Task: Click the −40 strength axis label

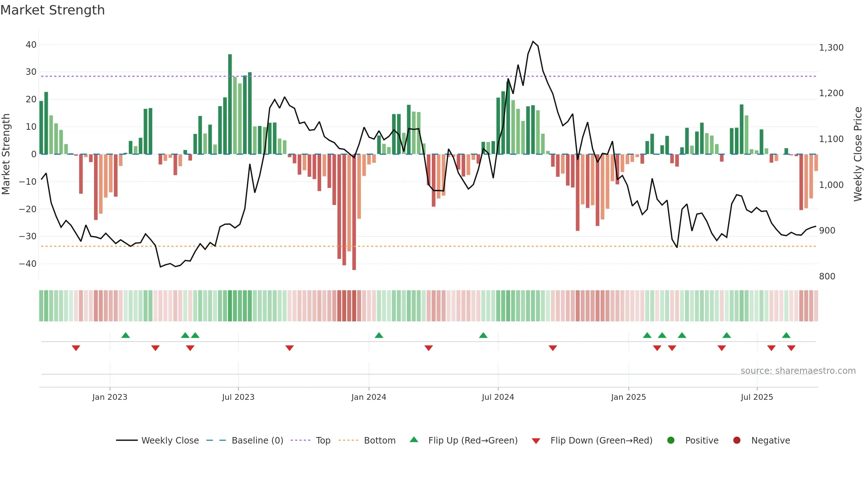Action: click(x=28, y=264)
